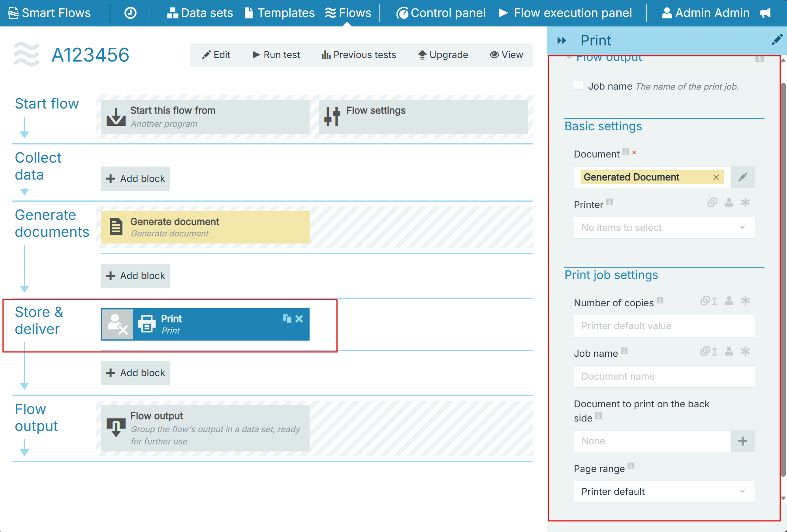The width and height of the screenshot is (787, 532).
Task: Edit the selected document with pencil button
Action: pyautogui.click(x=743, y=177)
